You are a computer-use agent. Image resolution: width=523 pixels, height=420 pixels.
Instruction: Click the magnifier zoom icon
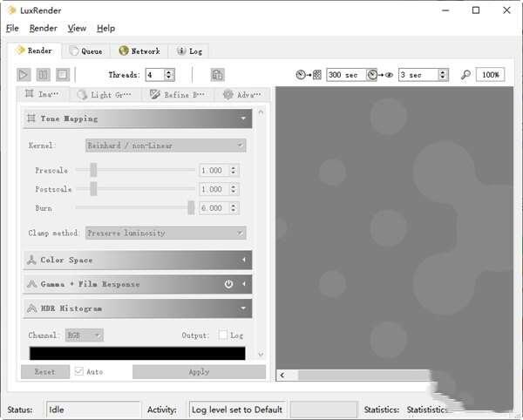point(465,75)
